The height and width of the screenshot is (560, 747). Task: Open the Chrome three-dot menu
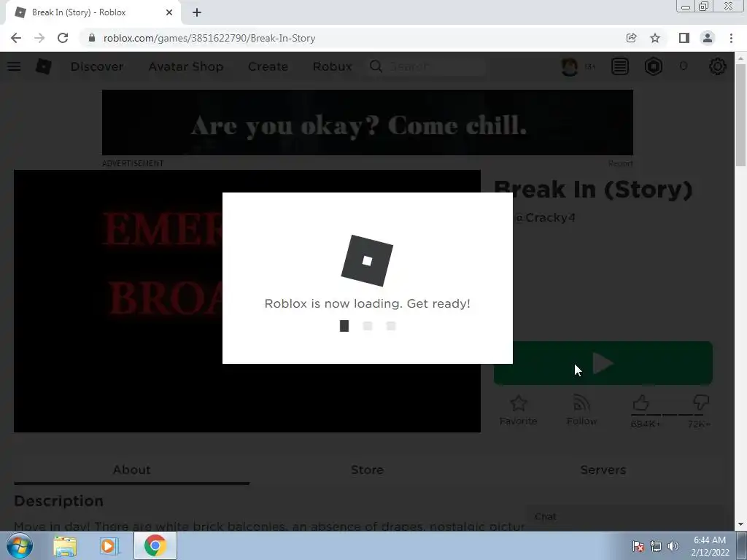(x=731, y=38)
